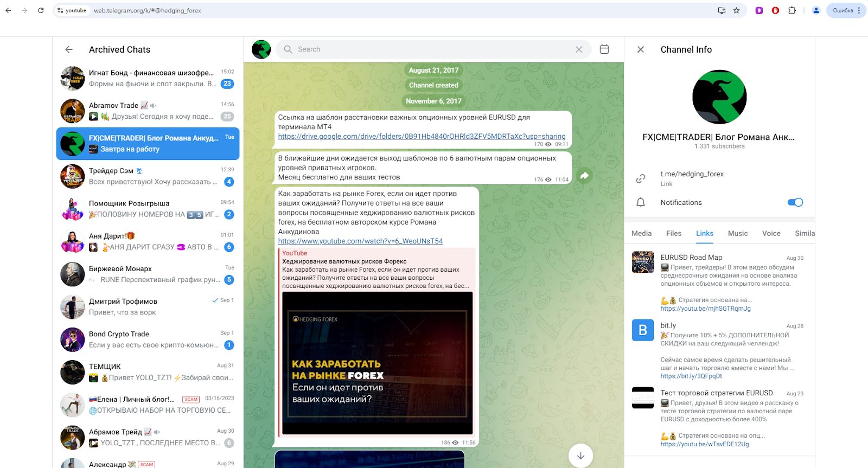Click the 1 331 subscribers text
This screenshot has height=468, width=868.
point(719,146)
